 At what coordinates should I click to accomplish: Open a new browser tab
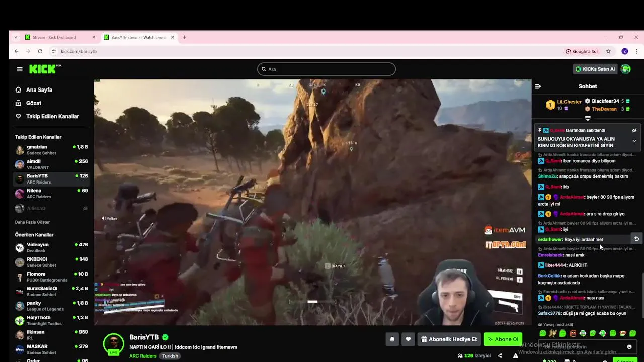[184, 37]
